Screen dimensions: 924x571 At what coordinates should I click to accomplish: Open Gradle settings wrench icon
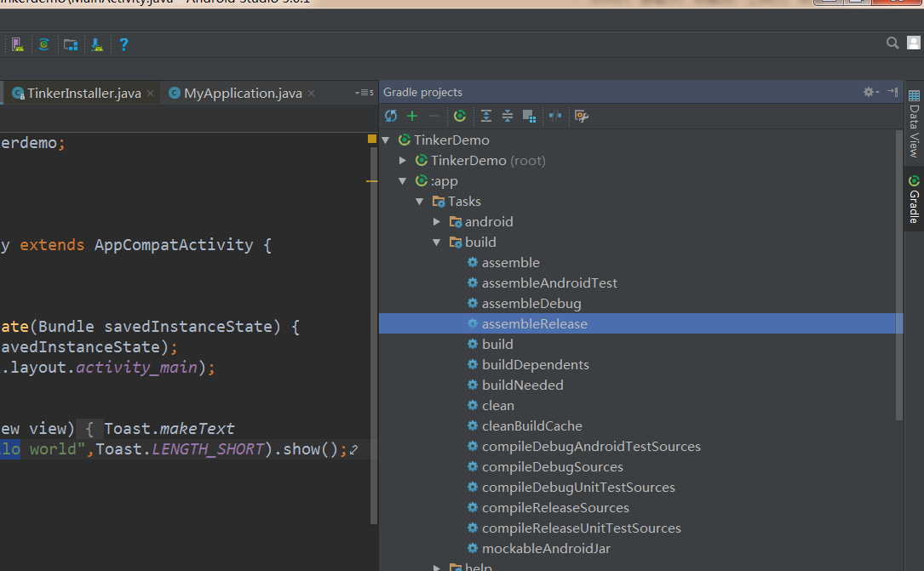[581, 116]
